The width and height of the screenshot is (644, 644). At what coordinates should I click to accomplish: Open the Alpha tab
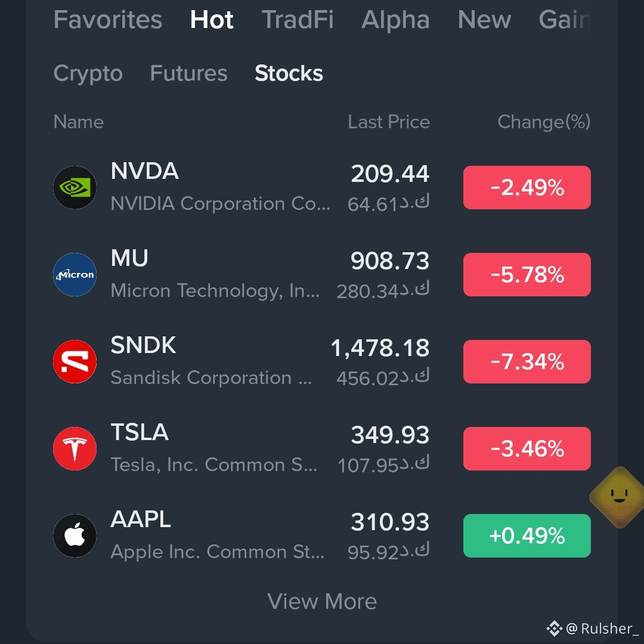[x=395, y=19]
